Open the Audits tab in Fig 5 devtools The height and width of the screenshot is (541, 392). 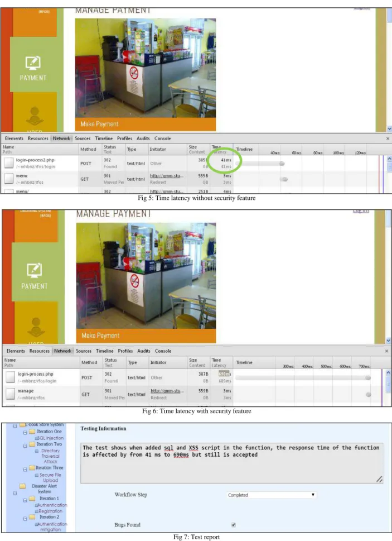click(x=143, y=138)
